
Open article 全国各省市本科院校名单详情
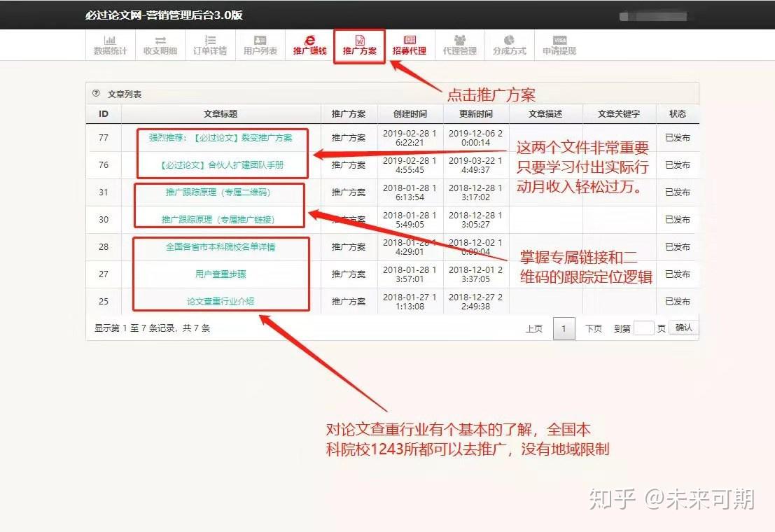coord(221,246)
